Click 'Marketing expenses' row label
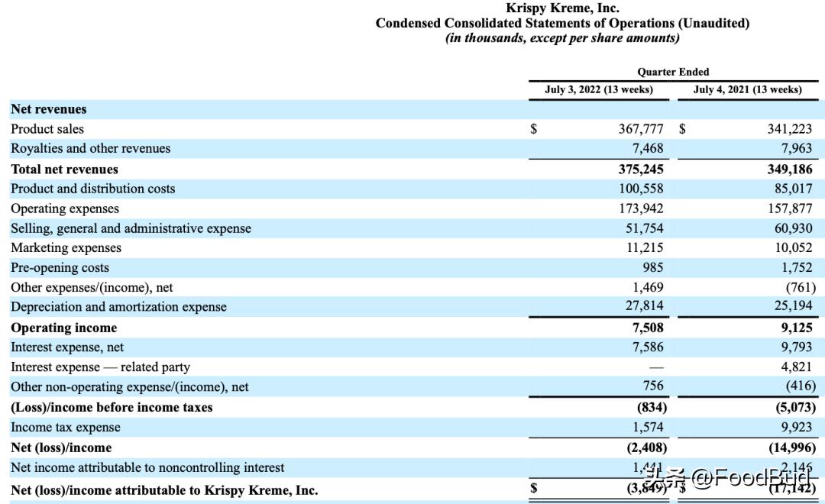 [66, 247]
